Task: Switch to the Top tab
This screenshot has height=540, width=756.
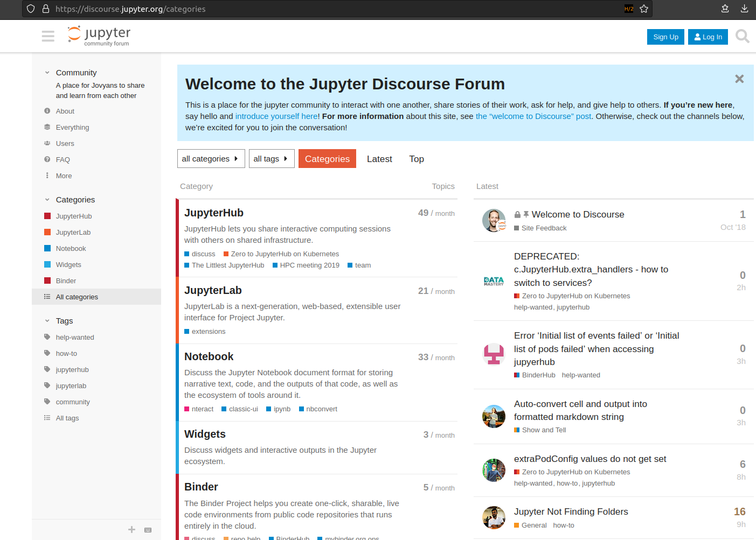Action: [417, 159]
